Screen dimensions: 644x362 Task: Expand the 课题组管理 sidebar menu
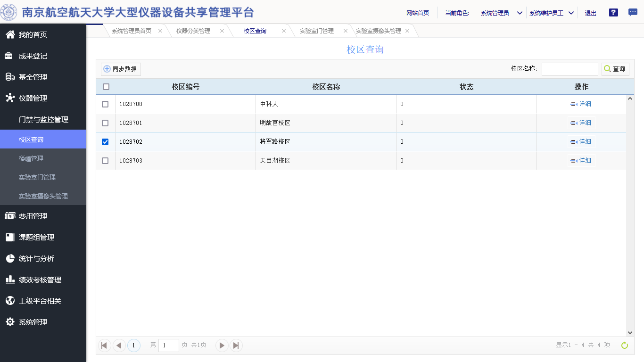click(x=43, y=237)
